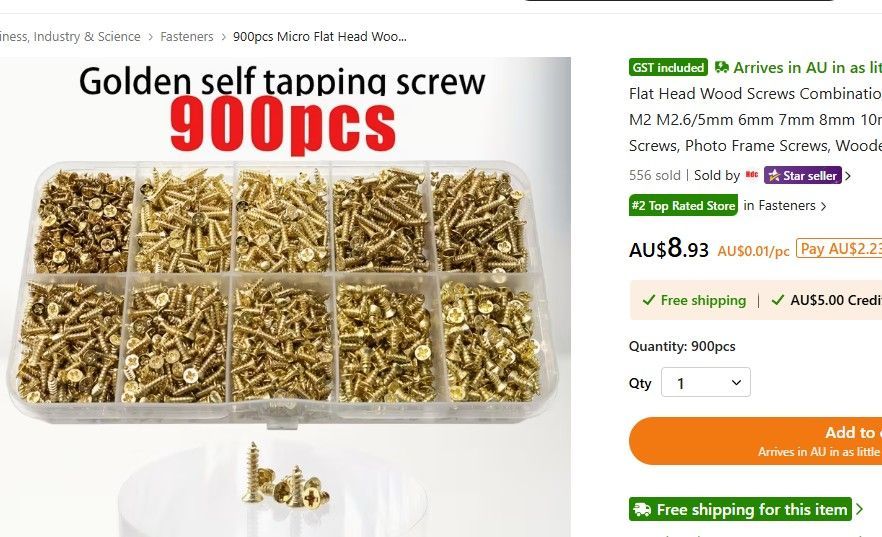Click the delivery truck icon beside Arrives in AU
882x537 pixels.
(722, 67)
